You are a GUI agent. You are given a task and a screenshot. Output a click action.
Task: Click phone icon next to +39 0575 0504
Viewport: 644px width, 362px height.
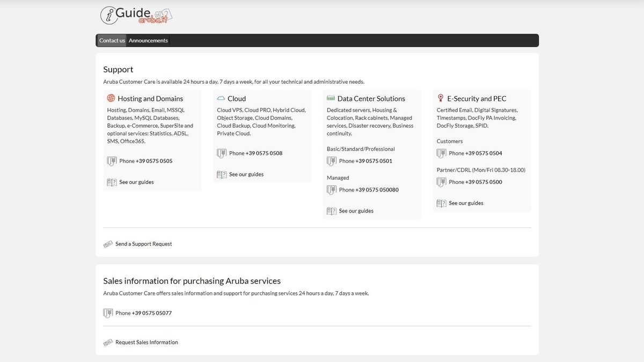tap(441, 153)
